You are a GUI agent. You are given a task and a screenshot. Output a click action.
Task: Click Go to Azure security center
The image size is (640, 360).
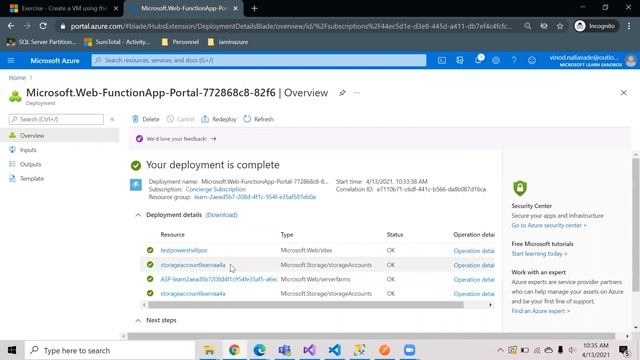[x=549, y=225]
